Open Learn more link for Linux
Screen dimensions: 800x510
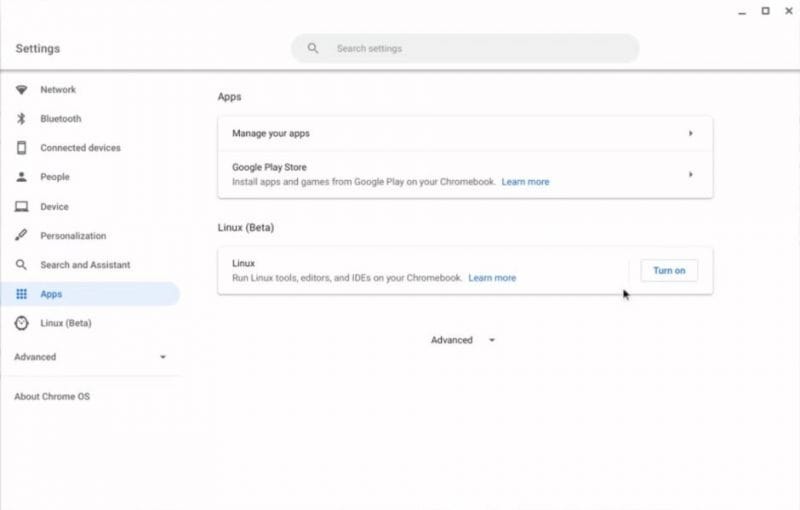[492, 278]
